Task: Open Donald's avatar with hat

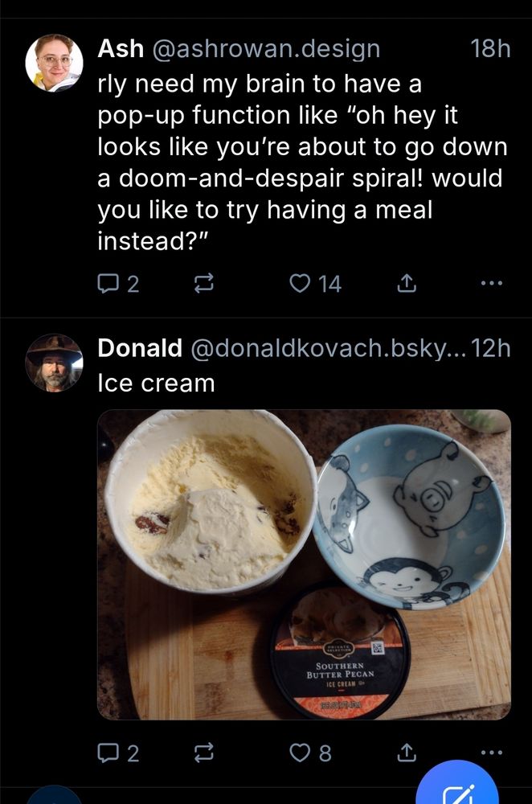Action: (x=55, y=363)
